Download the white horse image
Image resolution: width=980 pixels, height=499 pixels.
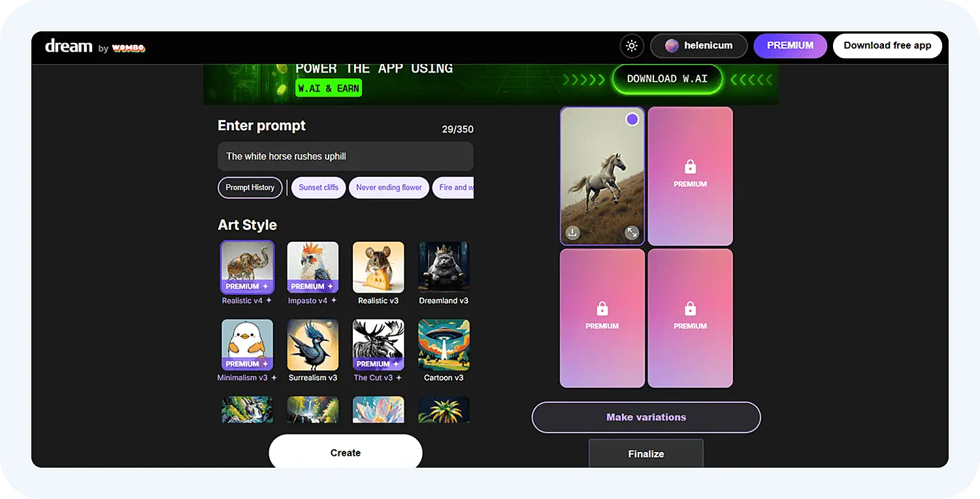572,233
